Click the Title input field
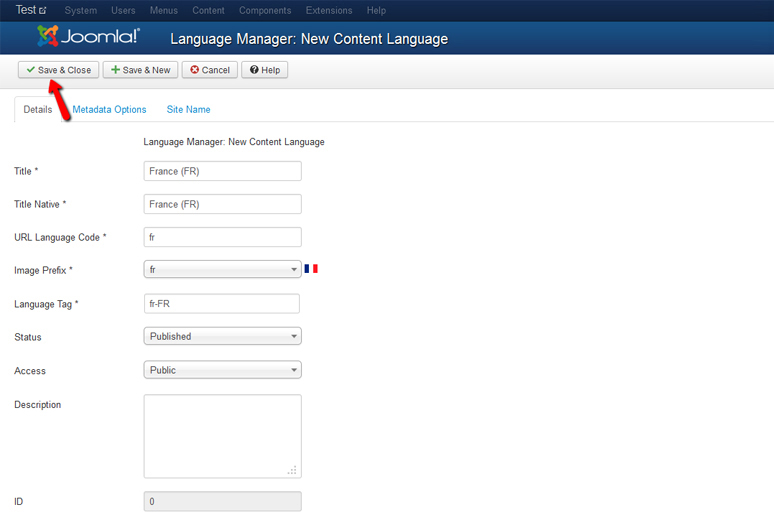This screenshot has width=774, height=520. (223, 171)
